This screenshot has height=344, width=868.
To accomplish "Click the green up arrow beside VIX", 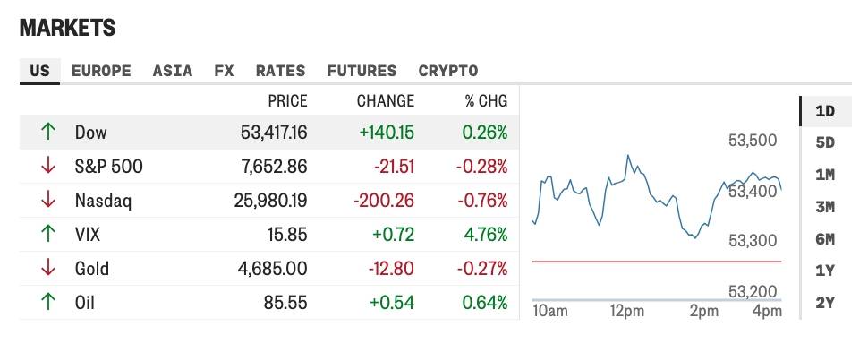I will point(48,235).
